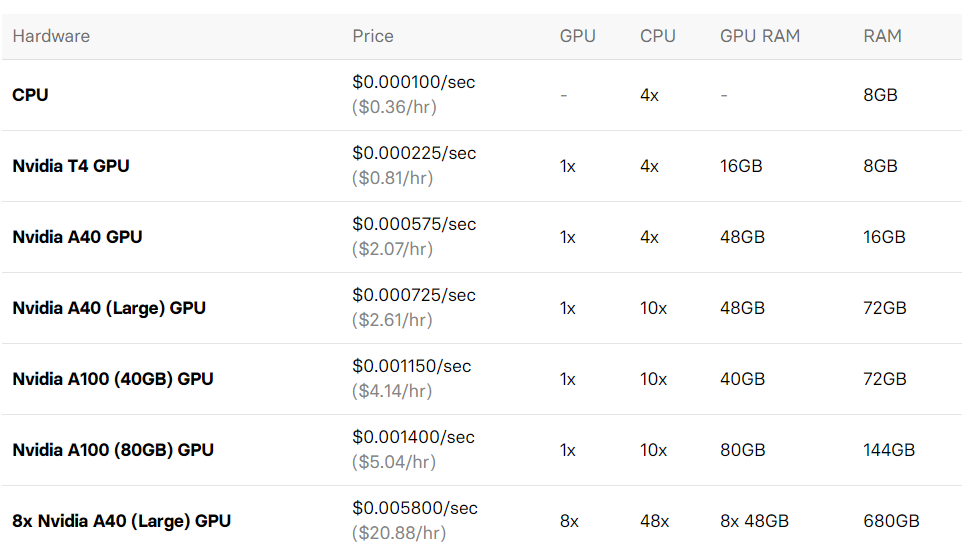The height and width of the screenshot is (557, 977).
Task: Click the Hardware column header
Action: 51,36
